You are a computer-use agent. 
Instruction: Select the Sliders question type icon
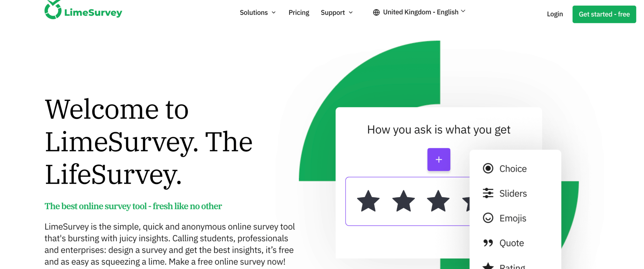(488, 193)
